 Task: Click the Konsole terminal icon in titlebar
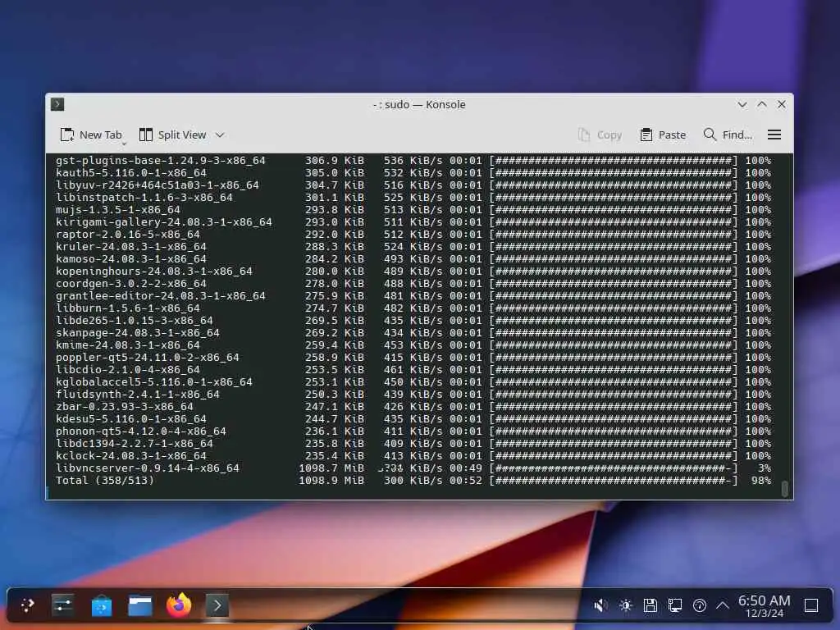click(x=57, y=104)
